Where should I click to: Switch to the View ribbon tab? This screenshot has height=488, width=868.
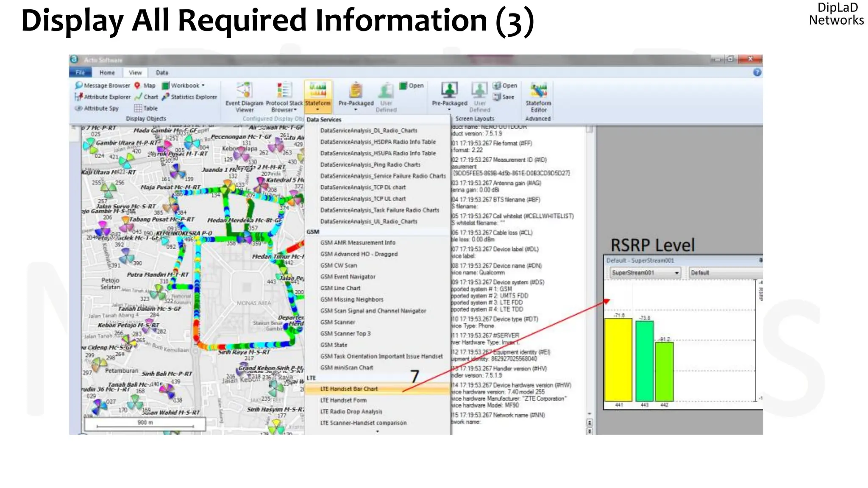[x=135, y=72]
